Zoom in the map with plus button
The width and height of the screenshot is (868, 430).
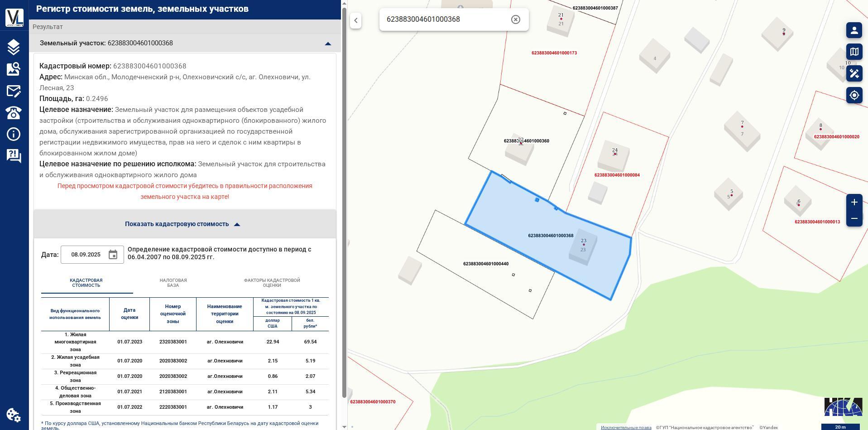tap(854, 202)
